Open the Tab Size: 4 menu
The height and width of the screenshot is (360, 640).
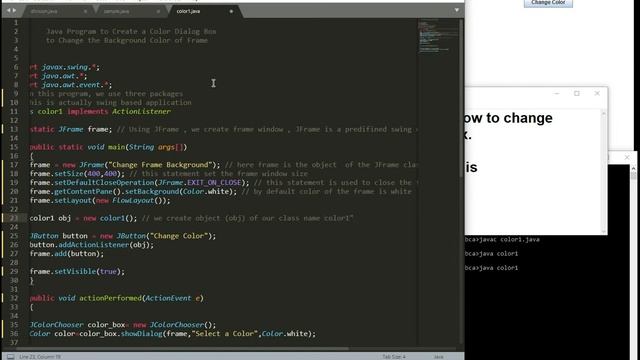click(394, 357)
